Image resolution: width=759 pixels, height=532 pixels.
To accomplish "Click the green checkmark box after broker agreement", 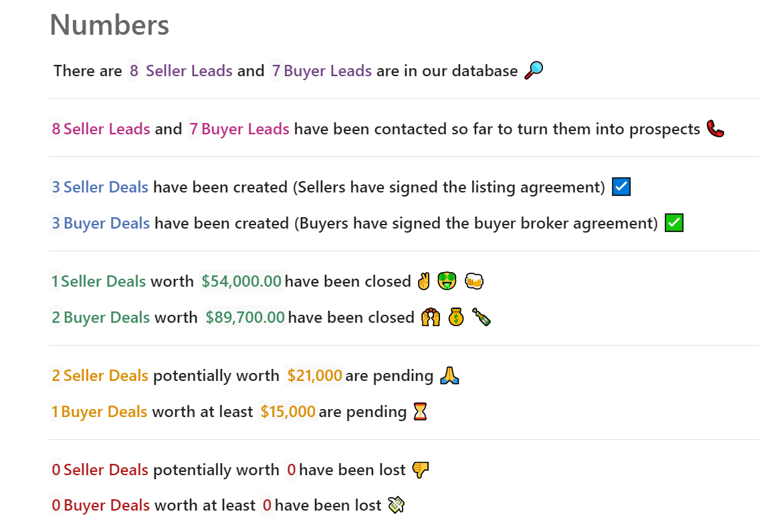I will coord(674,223).
